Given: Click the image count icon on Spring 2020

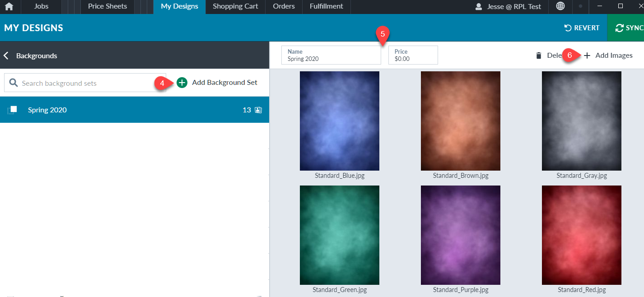Looking at the screenshot, I should (x=258, y=110).
